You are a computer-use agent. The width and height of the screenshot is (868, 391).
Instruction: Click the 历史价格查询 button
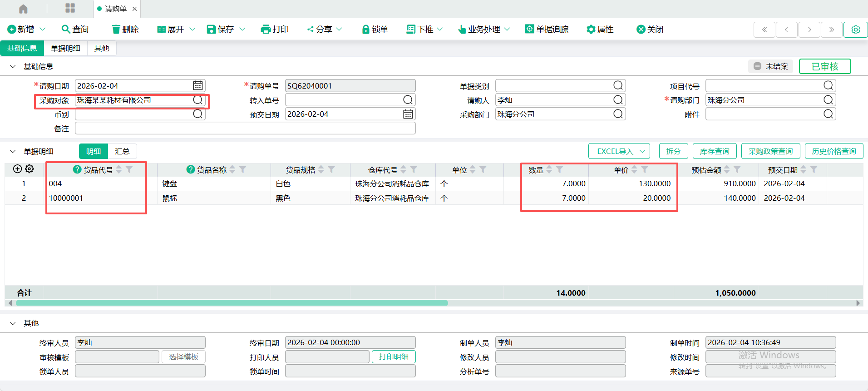pyautogui.click(x=833, y=151)
